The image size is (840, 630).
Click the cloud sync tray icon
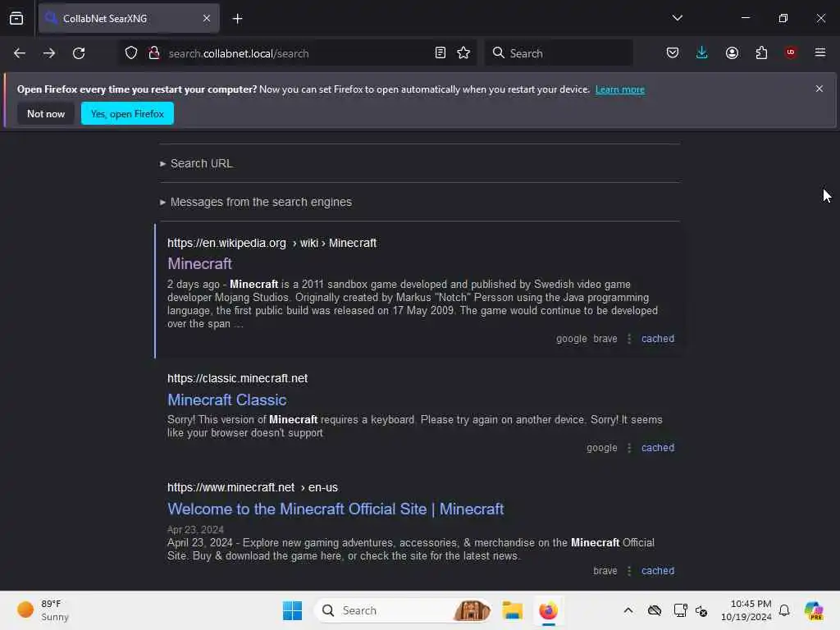[654, 610]
